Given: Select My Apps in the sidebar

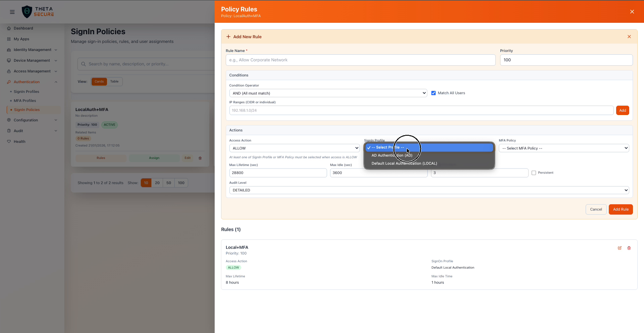Looking at the screenshot, I should [x=21, y=39].
